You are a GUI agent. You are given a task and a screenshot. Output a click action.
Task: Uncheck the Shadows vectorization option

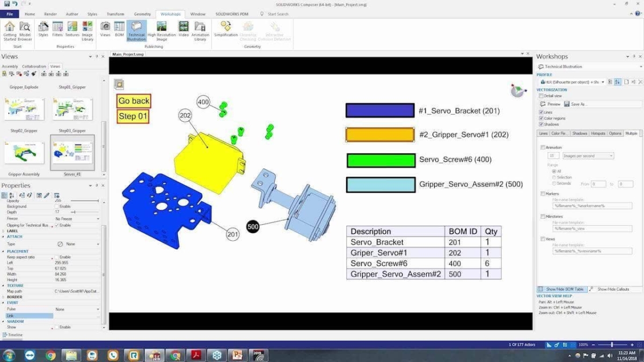pyautogui.click(x=541, y=124)
